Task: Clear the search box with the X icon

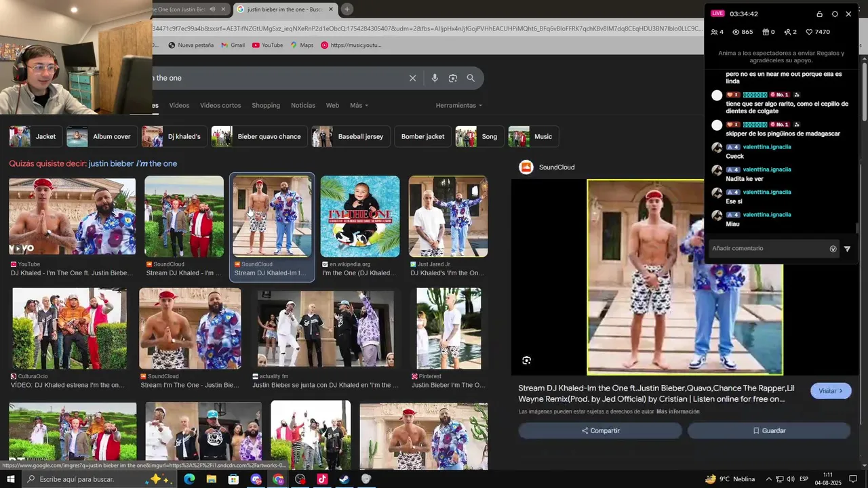Action: click(412, 78)
